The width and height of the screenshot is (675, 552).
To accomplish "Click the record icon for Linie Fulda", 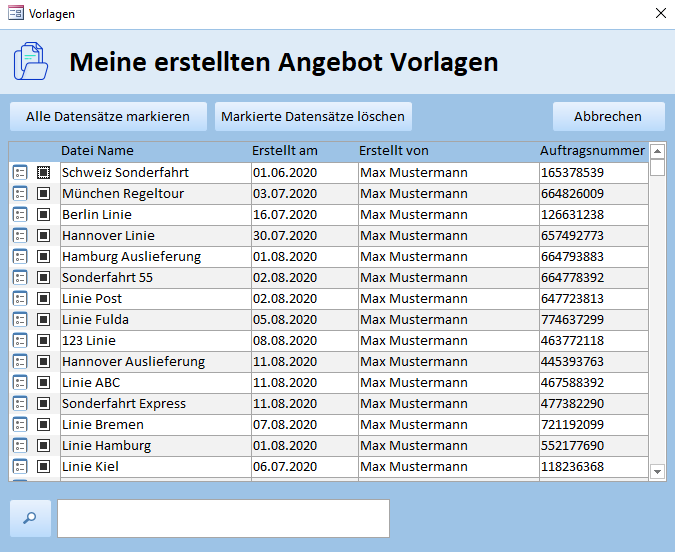I will pyautogui.click(x=20, y=320).
